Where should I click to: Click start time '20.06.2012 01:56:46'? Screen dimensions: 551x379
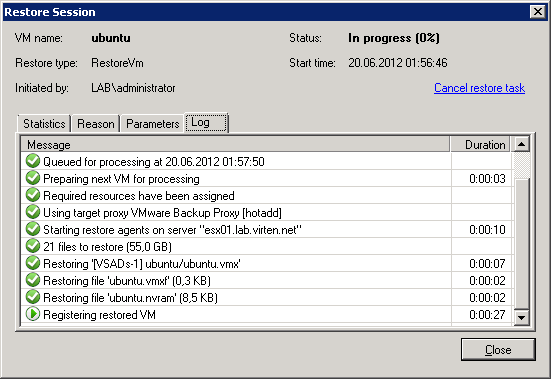(398, 63)
